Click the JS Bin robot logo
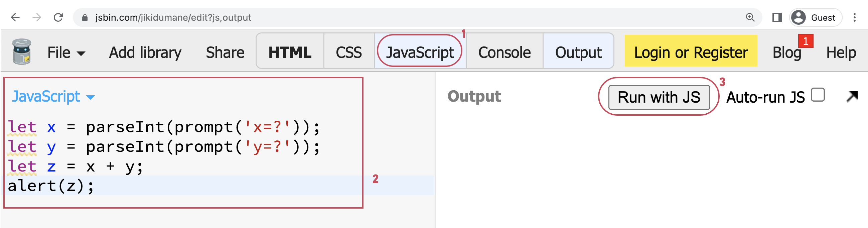This screenshot has width=868, height=228. (x=22, y=52)
